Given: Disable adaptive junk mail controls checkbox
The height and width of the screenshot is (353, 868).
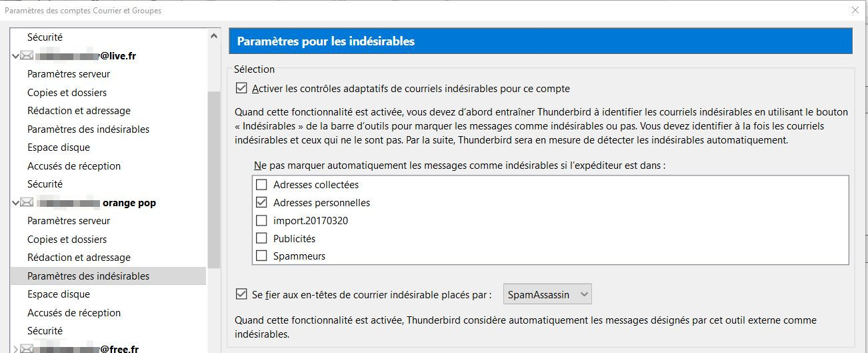Looking at the screenshot, I should pos(241,89).
